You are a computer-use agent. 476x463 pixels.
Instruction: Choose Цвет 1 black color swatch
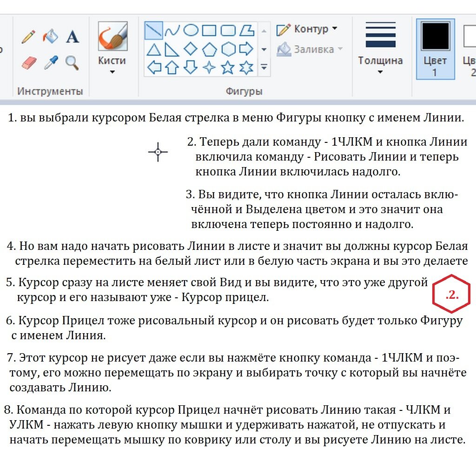[x=435, y=35]
